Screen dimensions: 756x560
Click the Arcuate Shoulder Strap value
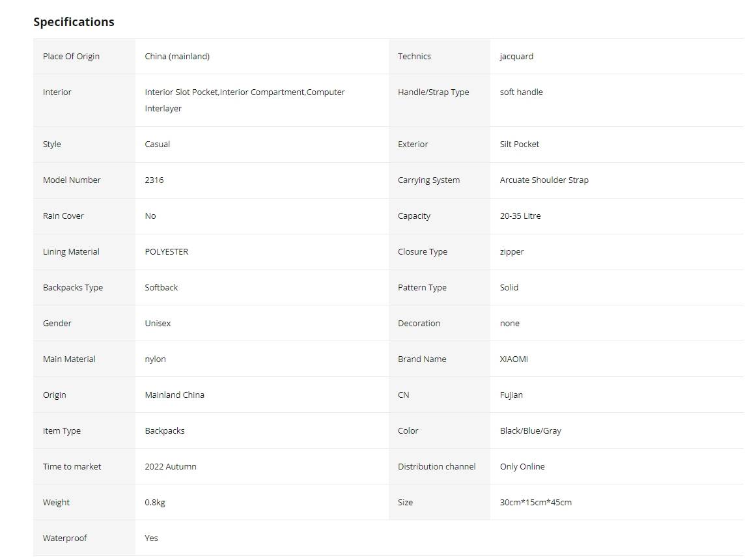(544, 180)
